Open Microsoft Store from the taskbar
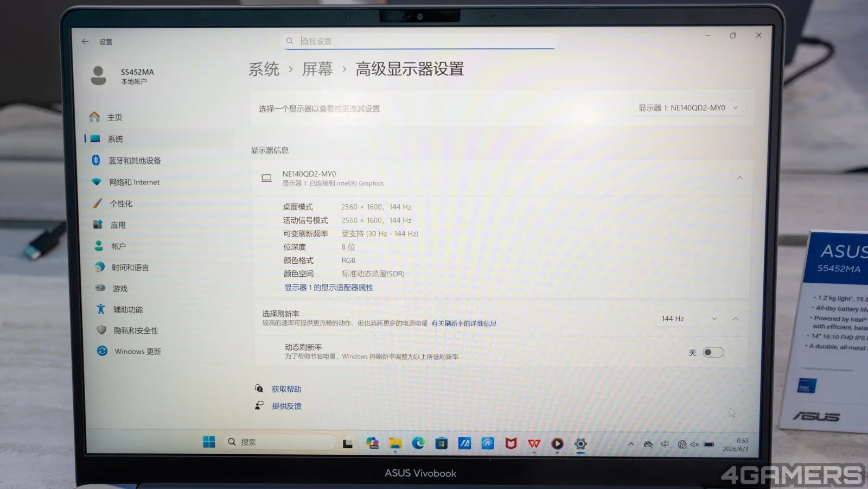Screen dimensions: 868x489 (442, 443)
